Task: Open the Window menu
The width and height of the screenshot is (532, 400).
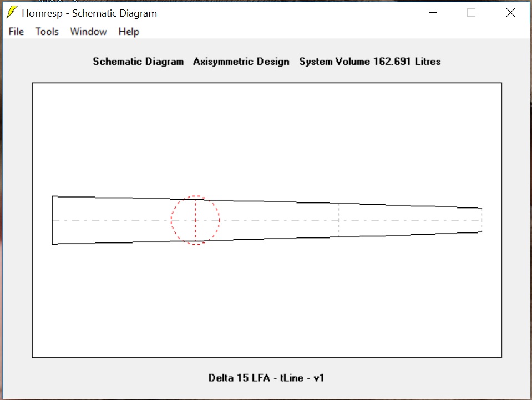Action: coord(88,32)
